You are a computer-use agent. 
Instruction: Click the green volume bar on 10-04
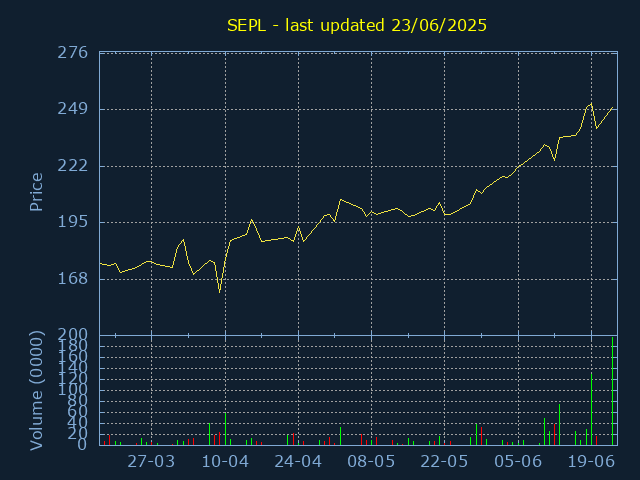(225, 429)
